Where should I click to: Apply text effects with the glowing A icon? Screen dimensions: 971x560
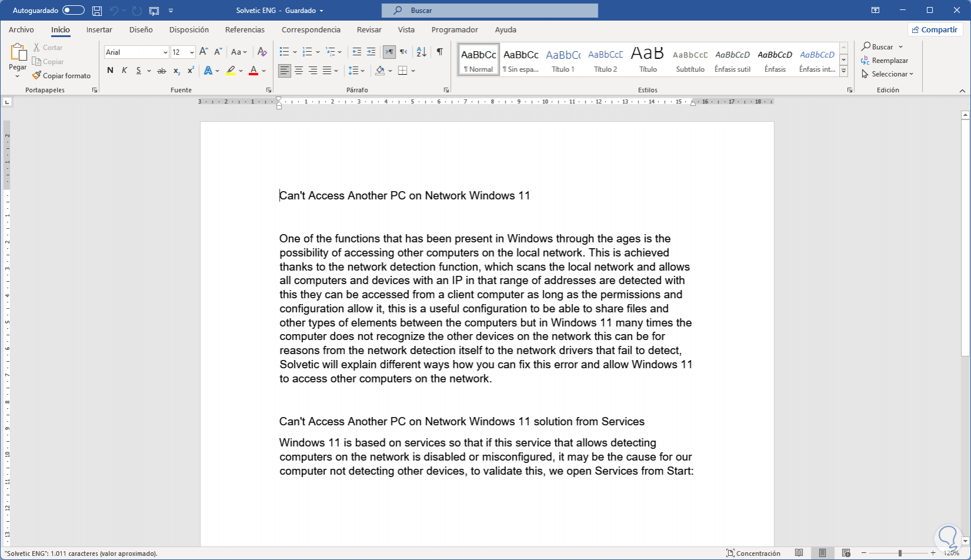[x=208, y=71]
